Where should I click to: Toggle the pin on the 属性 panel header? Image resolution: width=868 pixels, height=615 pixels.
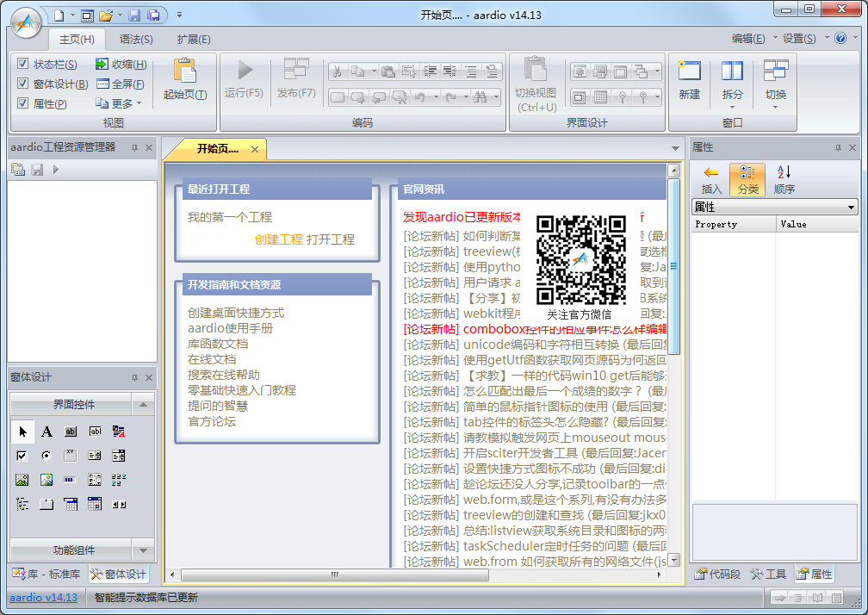tap(838, 148)
